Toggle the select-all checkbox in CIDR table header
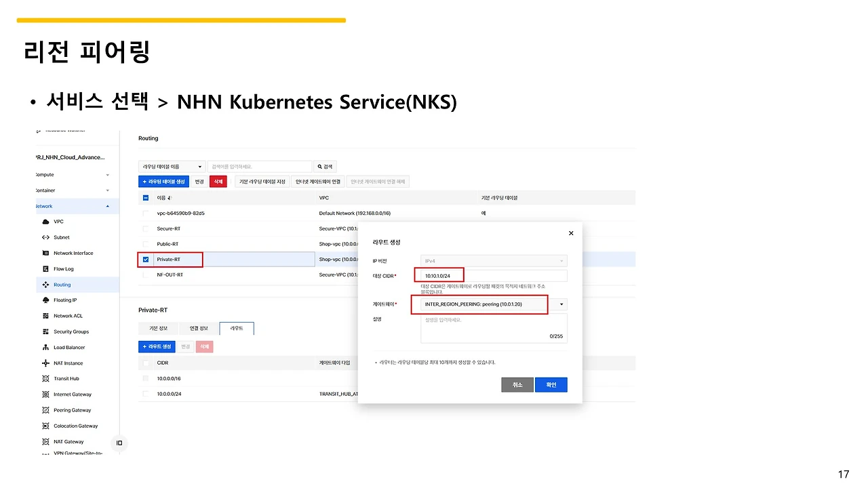The width and height of the screenshot is (868, 488). (x=146, y=363)
